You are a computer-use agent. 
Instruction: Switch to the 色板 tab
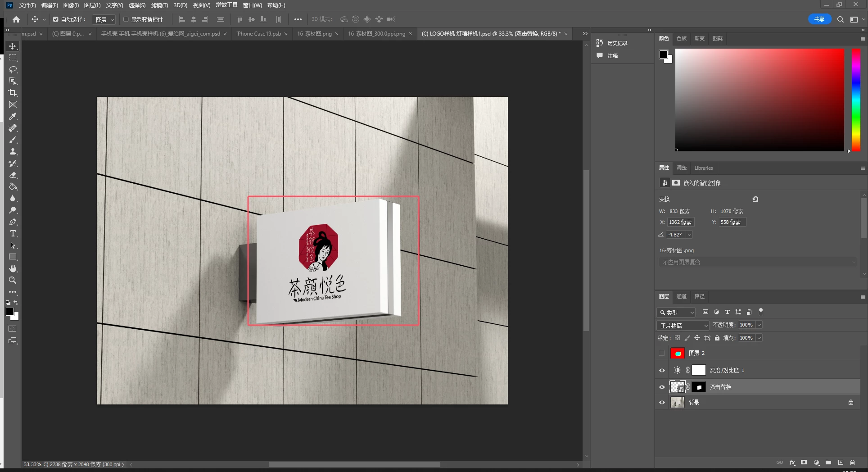click(682, 38)
